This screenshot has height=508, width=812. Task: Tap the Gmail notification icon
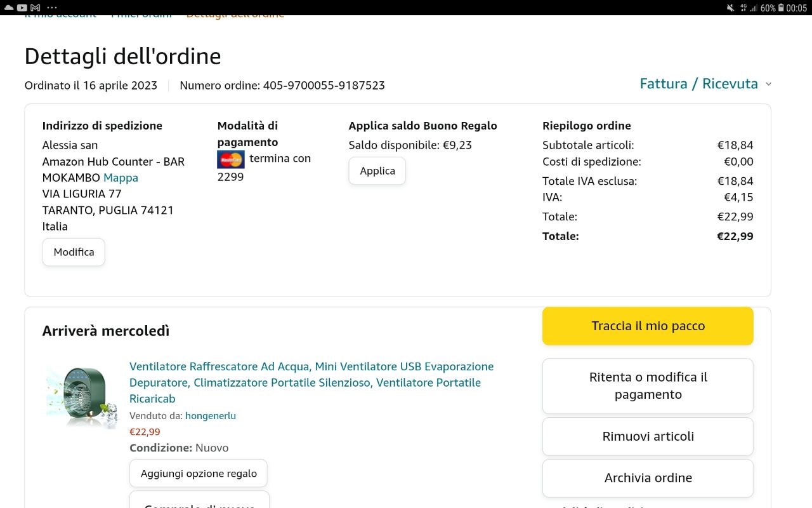tap(36, 8)
